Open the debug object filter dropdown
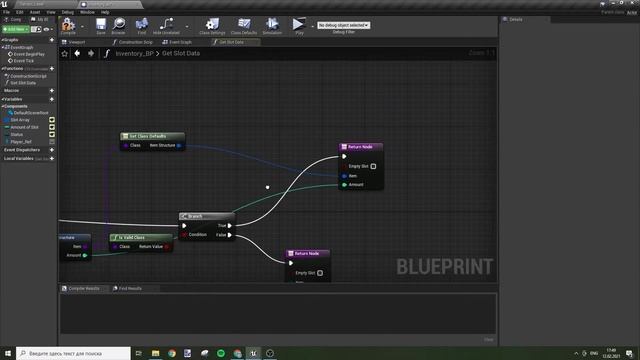640x360 pixels. click(344, 25)
